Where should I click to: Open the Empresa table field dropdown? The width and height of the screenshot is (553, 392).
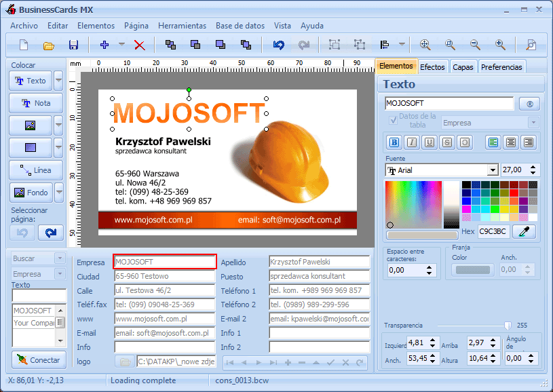pos(533,123)
